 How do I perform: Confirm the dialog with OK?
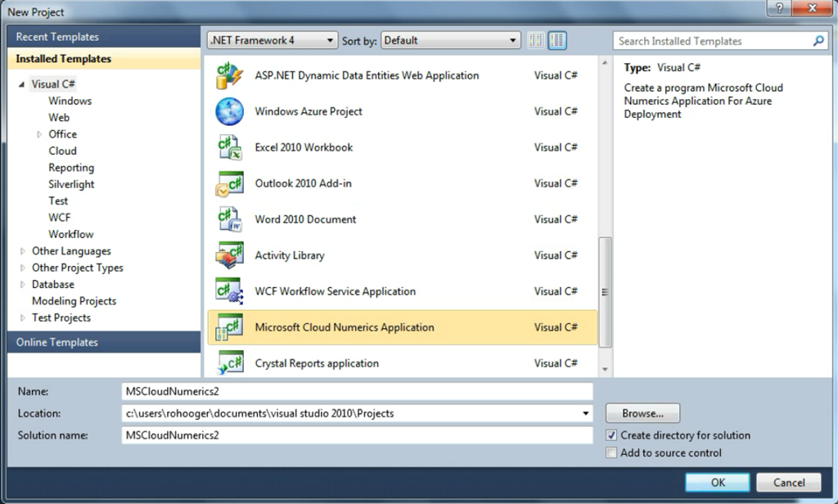(x=718, y=482)
